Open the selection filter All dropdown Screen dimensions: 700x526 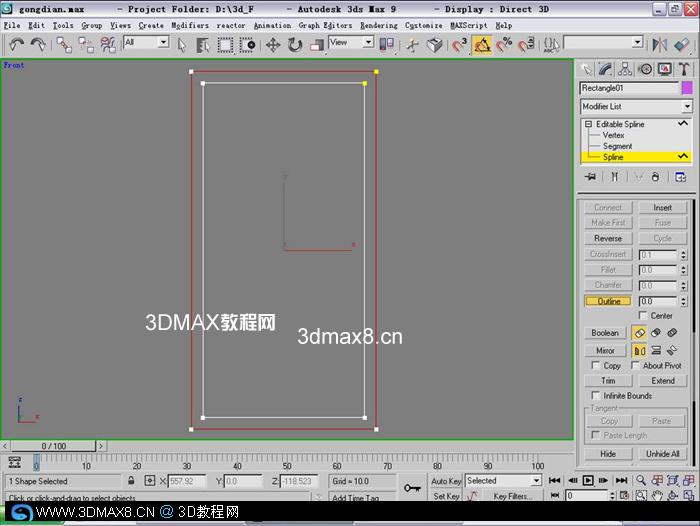click(x=163, y=42)
